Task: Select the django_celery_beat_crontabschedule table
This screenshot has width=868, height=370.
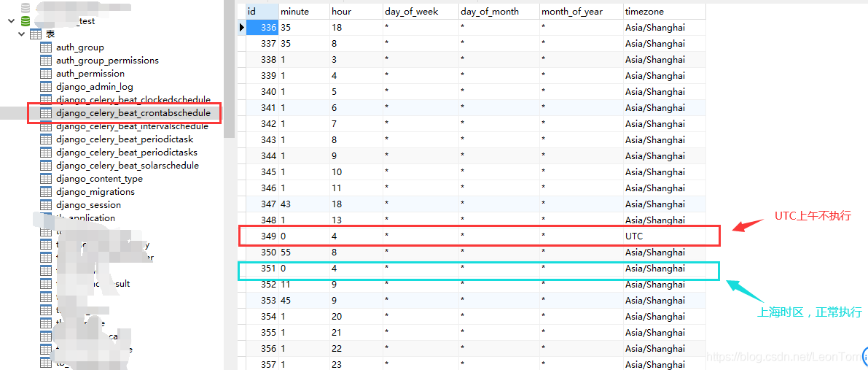Action: (133, 113)
